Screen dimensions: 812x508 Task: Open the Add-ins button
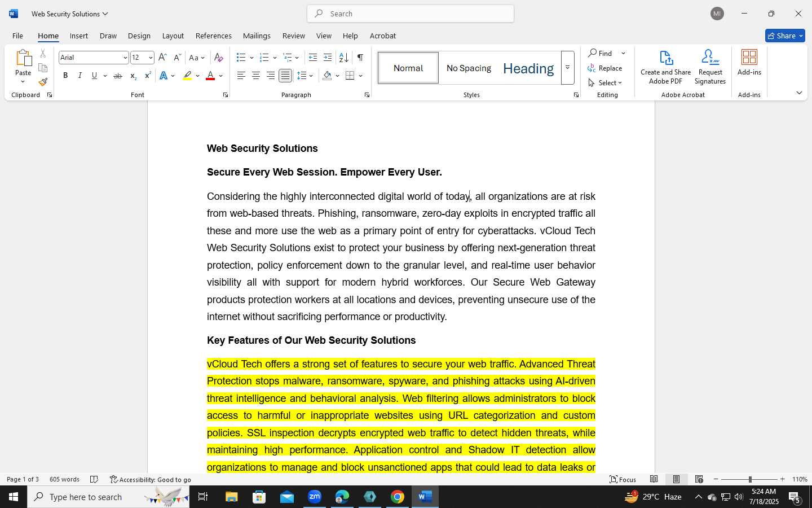tap(749, 63)
